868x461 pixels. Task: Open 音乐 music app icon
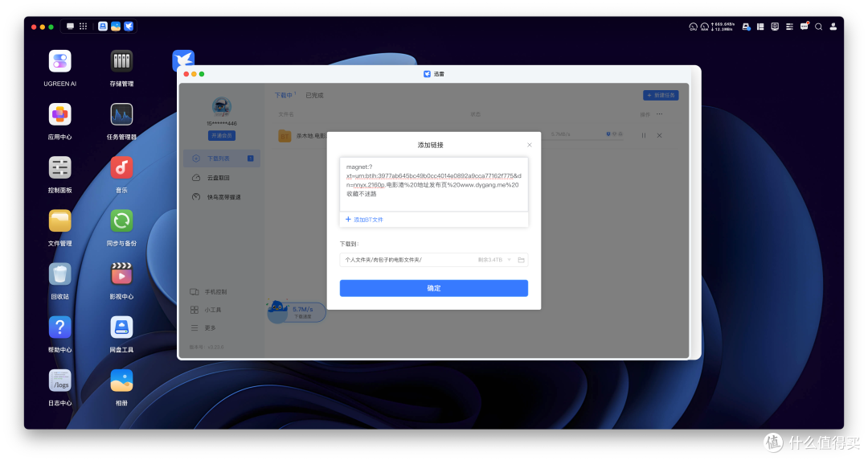pos(121,168)
